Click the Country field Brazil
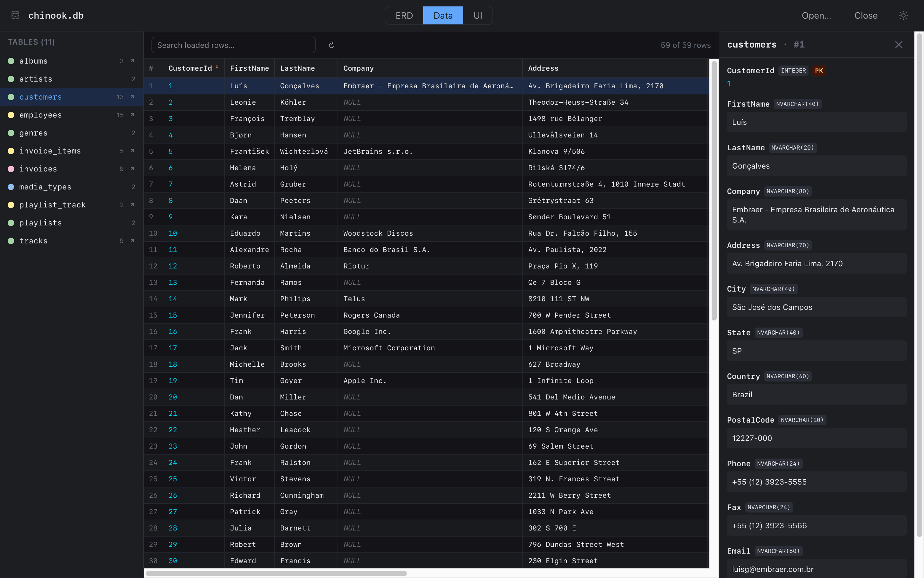Viewport: 924px width, 578px height. pyautogui.click(x=816, y=395)
